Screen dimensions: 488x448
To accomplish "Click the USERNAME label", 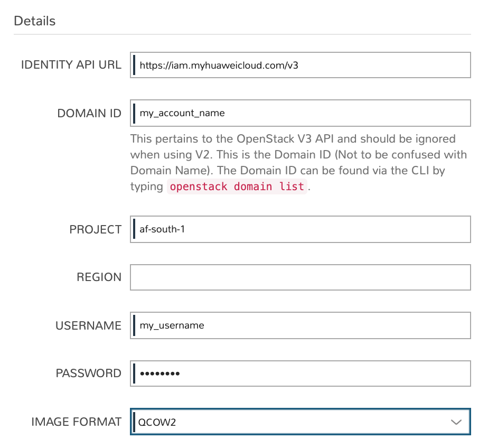I will (x=88, y=325).
